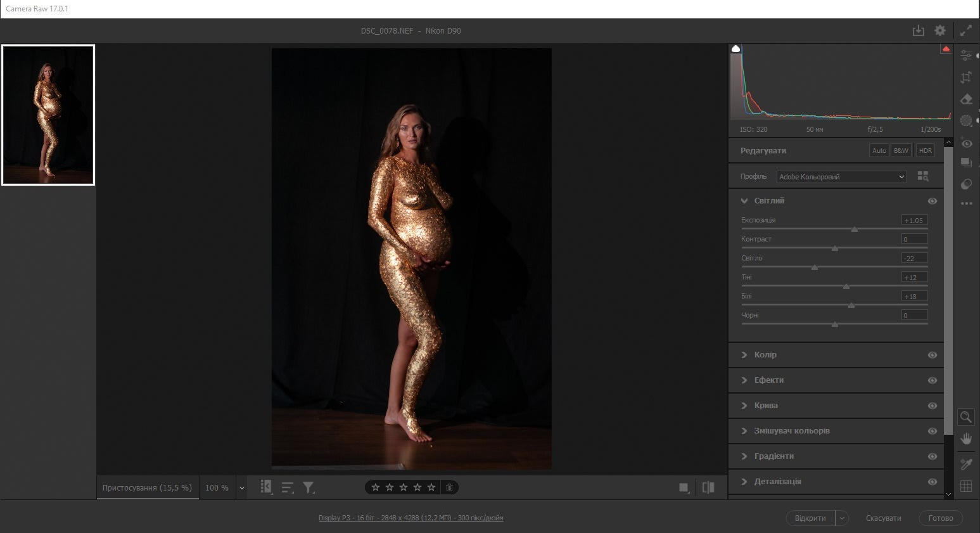
Task: Open workflow options link Display P3
Action: point(411,518)
